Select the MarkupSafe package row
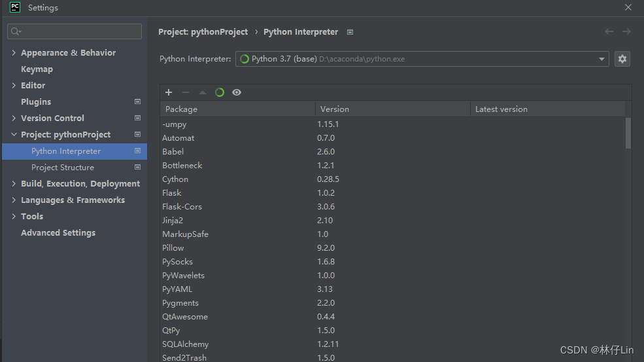The height and width of the screenshot is (362, 644). (x=393, y=234)
